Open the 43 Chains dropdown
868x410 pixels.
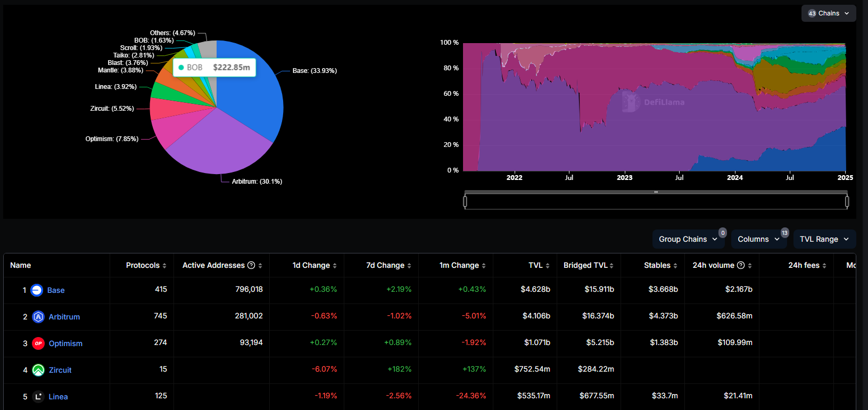(829, 13)
